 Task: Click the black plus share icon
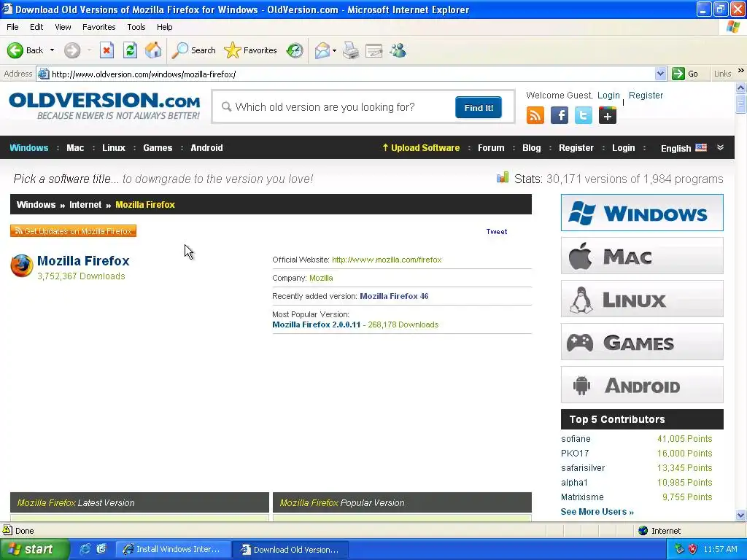608,115
